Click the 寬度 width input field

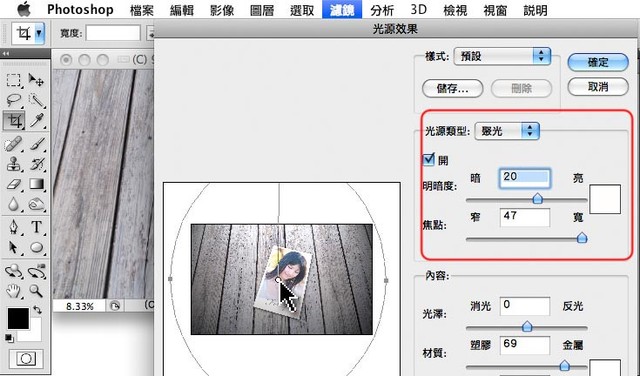(x=113, y=33)
